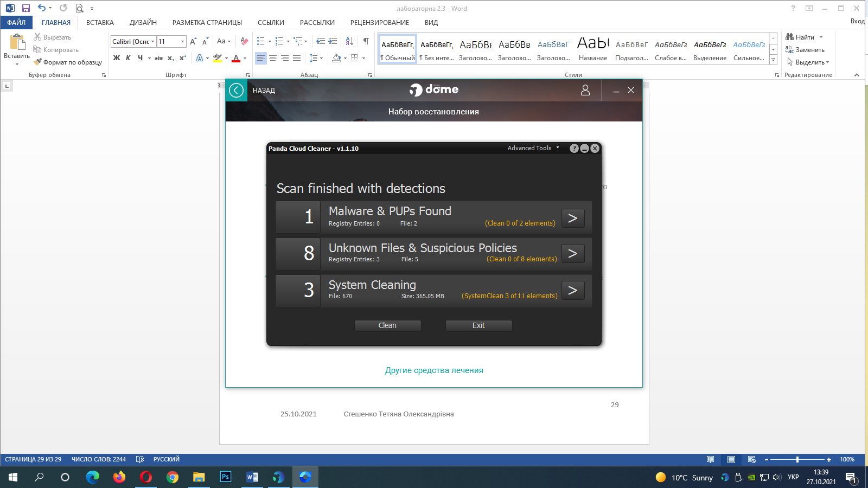Click red font color button

point(236,58)
